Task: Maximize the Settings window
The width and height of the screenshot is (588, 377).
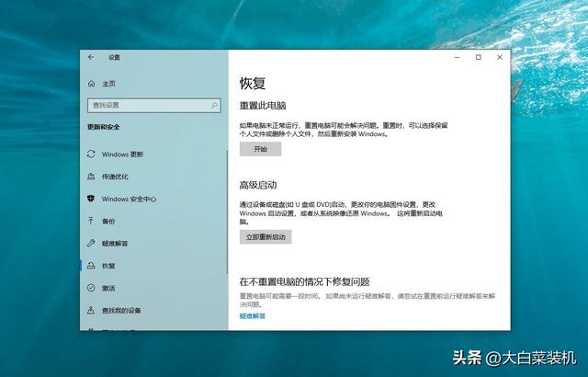Action: pos(479,57)
